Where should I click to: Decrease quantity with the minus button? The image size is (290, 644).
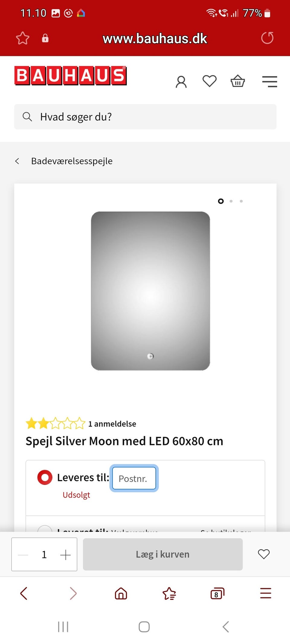pos(23,555)
